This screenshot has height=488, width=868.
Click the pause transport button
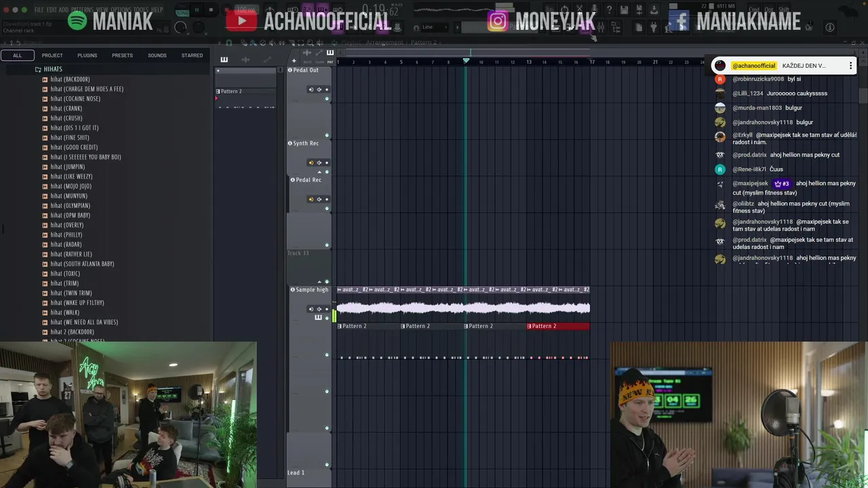tap(197, 9)
